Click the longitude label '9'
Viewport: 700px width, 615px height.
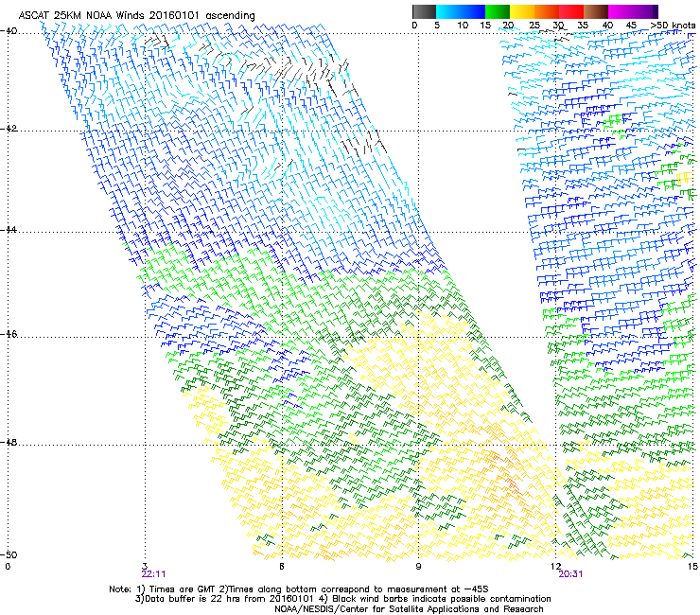click(x=418, y=566)
